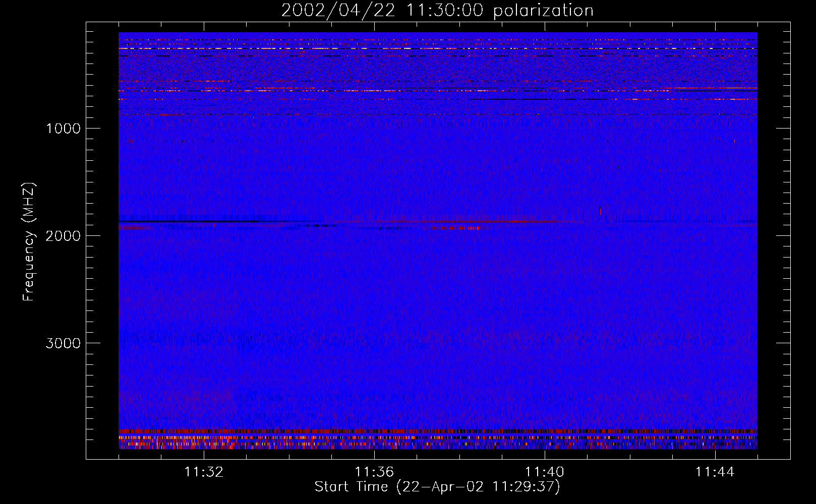This screenshot has height=504, width=816.
Task: Click the "1000" frequency tick label
Action: (x=63, y=129)
